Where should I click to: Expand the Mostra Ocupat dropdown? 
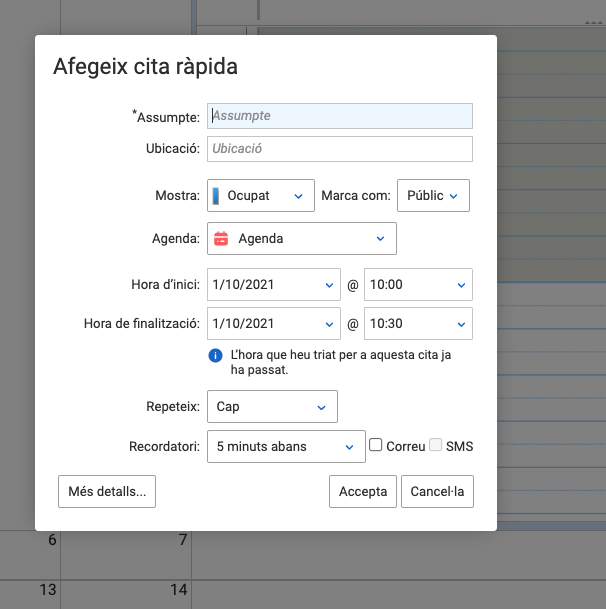coord(261,195)
